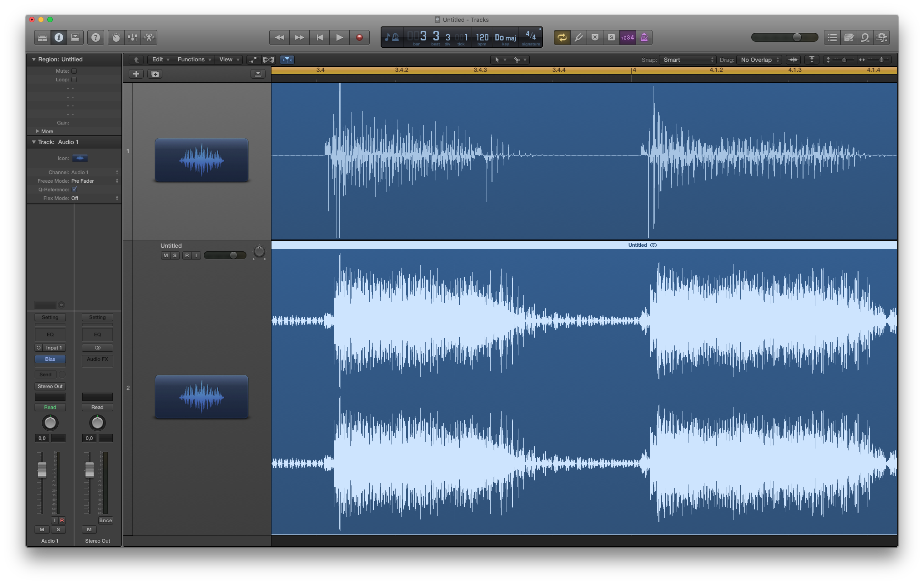This screenshot has width=924, height=584.
Task: Open the Functions menu
Action: [194, 60]
